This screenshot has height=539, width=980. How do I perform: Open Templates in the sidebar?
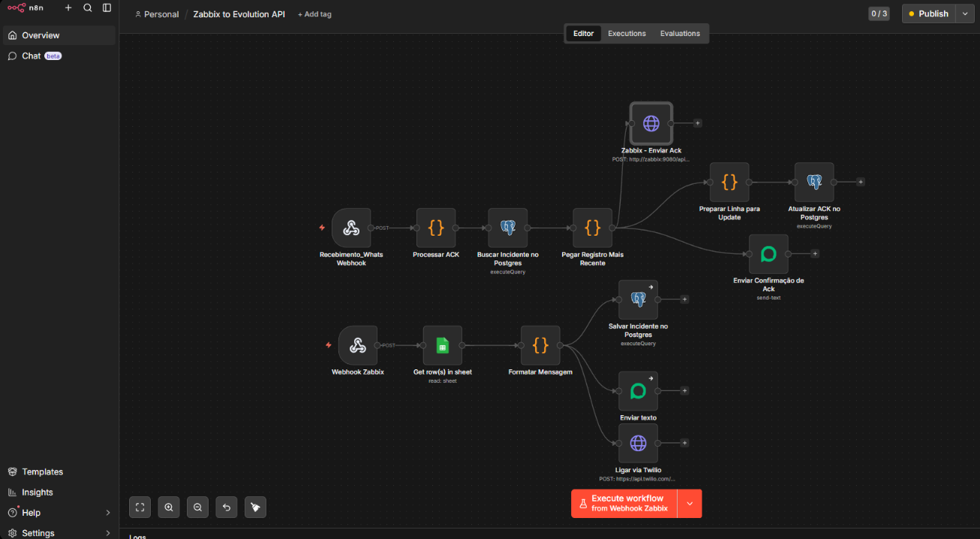coord(59,471)
